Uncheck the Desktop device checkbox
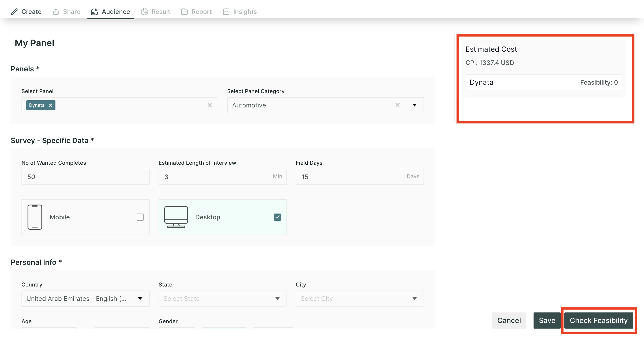This screenshot has width=644, height=342. (x=277, y=217)
